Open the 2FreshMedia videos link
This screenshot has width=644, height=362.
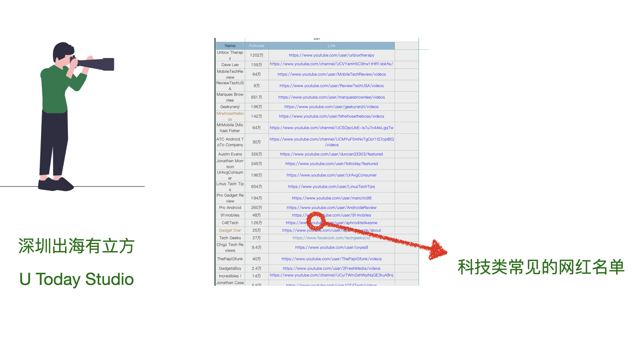(331, 268)
